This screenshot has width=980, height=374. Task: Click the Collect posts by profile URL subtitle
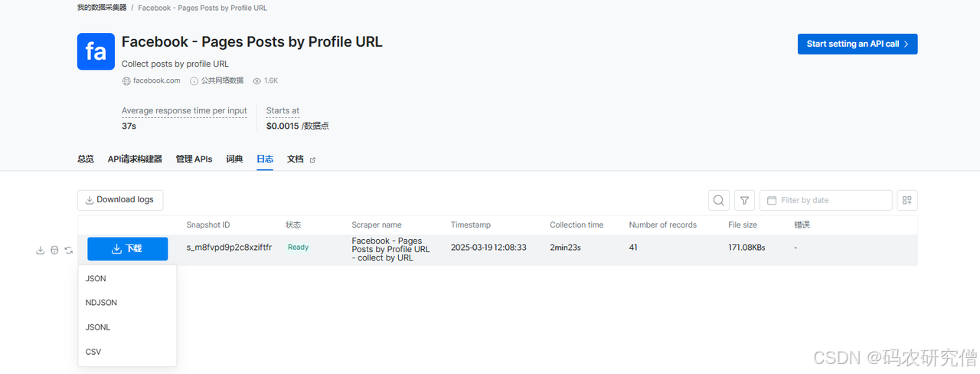click(175, 64)
